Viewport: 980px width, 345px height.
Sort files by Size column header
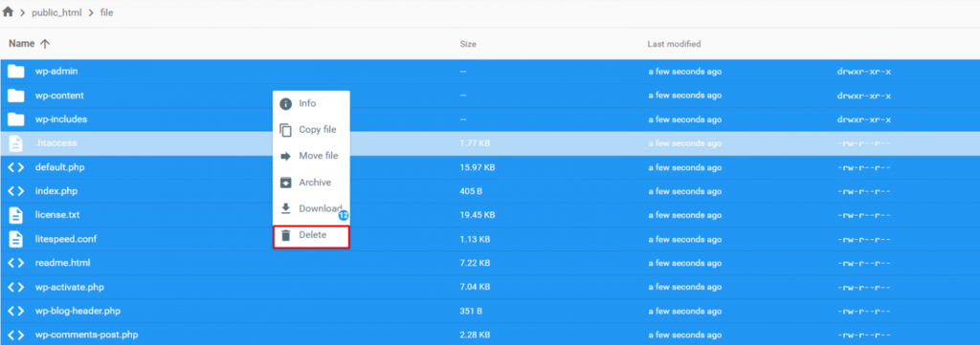468,44
